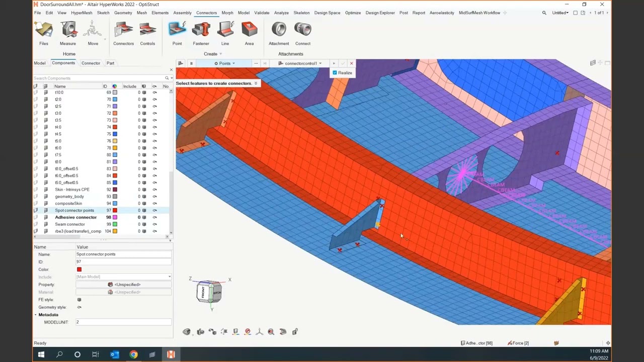
Task: Open Outlook from the Windows taskbar
Action: 115,354
